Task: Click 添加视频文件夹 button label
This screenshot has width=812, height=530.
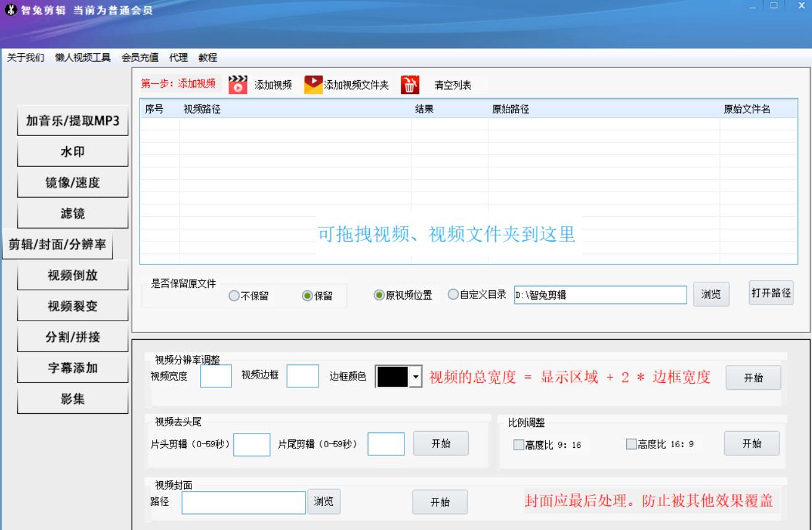Action: (356, 85)
